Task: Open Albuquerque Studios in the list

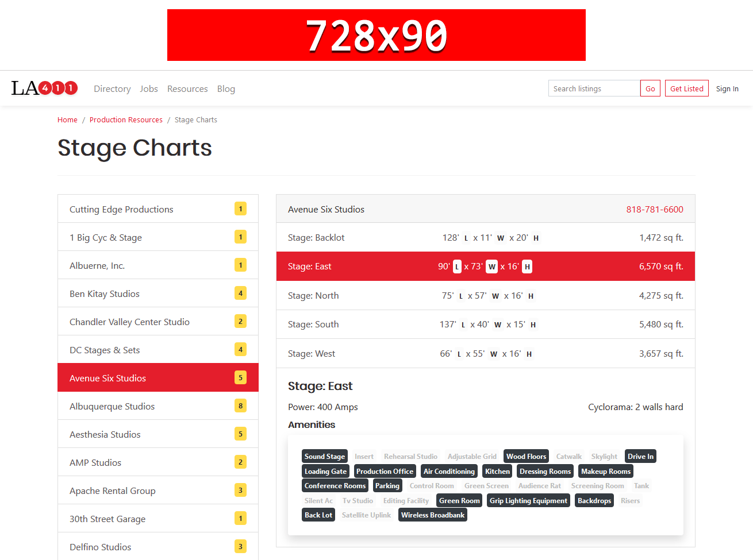Action: 158,405
